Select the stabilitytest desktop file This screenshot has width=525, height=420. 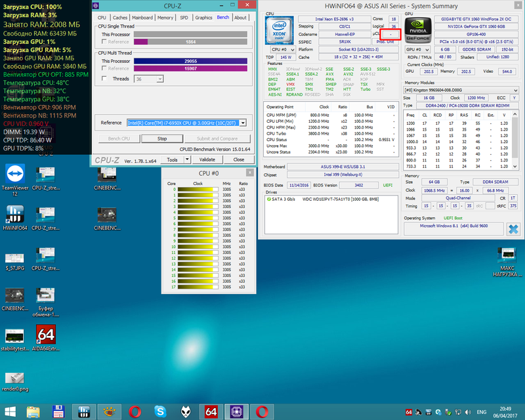coord(14,339)
